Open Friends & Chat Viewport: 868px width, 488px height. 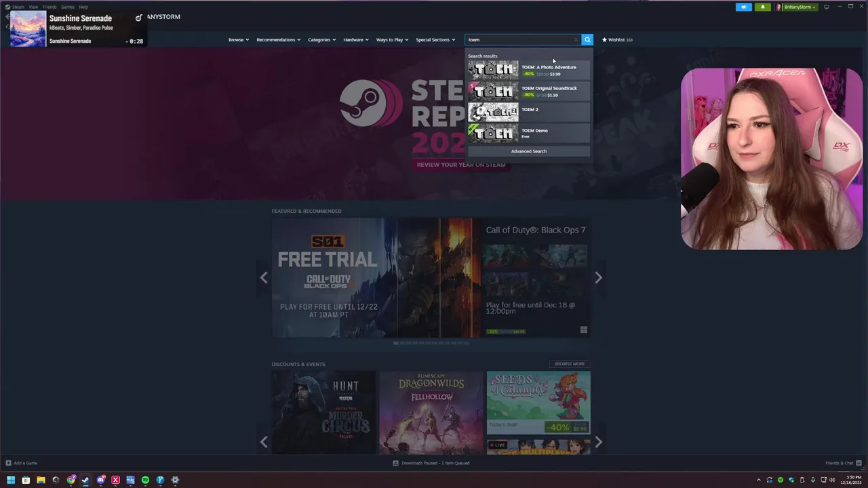click(844, 463)
